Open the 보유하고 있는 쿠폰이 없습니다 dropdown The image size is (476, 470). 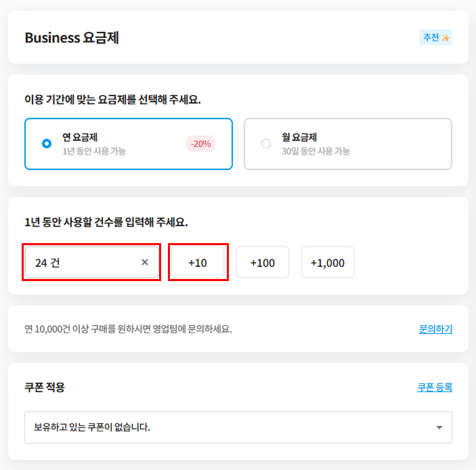pos(230,427)
